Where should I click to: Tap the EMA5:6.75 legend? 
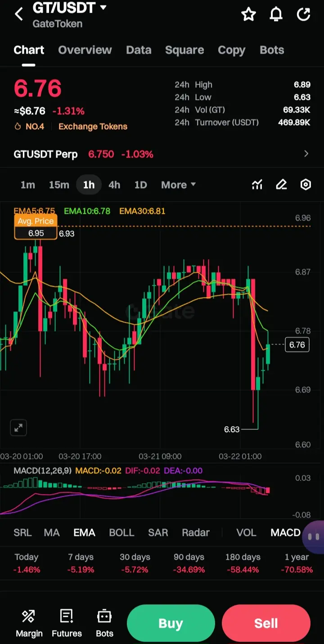coord(34,211)
